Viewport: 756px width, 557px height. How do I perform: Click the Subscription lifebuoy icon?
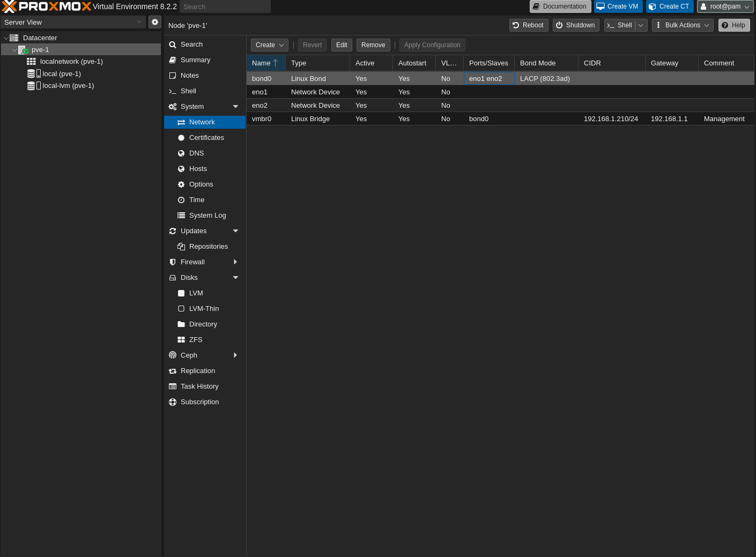[x=173, y=402]
